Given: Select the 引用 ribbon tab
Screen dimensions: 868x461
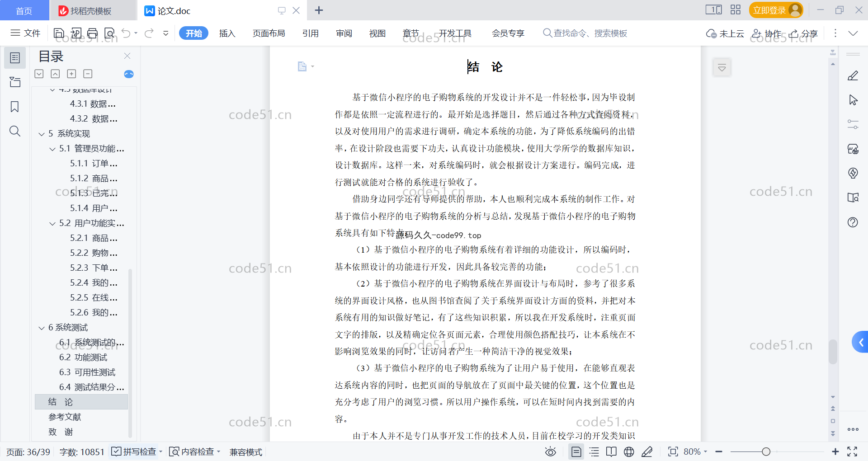Looking at the screenshot, I should pyautogui.click(x=310, y=33).
